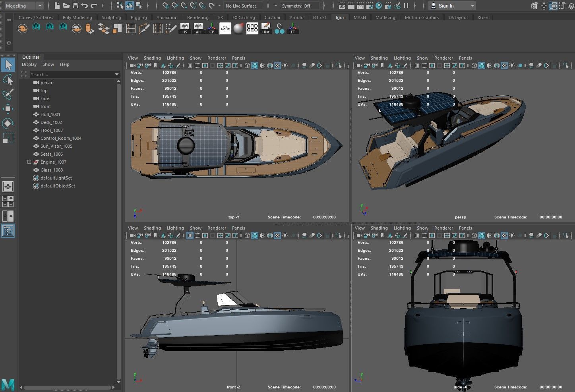Click the FT axis shelf button
The height and width of the screenshot is (392, 575).
(x=293, y=29)
